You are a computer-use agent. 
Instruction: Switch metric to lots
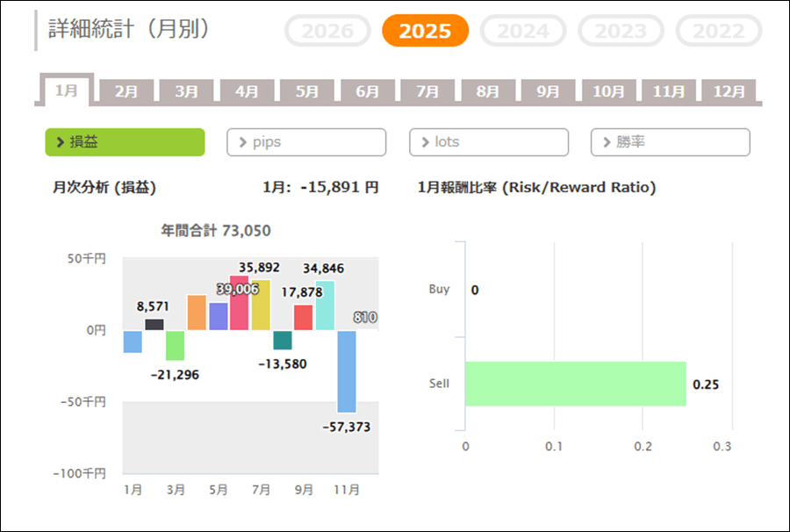pos(488,142)
